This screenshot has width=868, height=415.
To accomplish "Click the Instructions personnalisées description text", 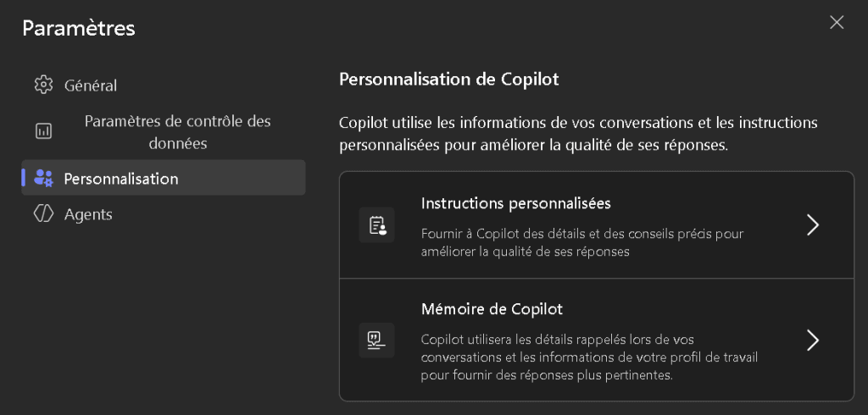I will click(x=582, y=242).
